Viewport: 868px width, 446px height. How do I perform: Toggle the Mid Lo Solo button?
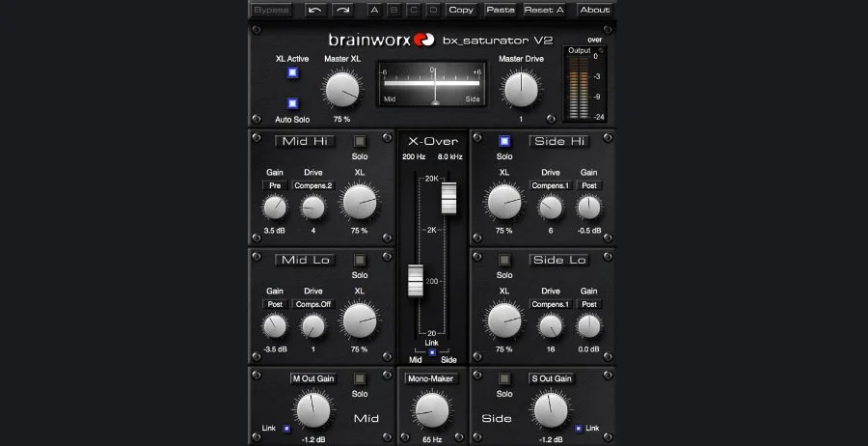[360, 260]
